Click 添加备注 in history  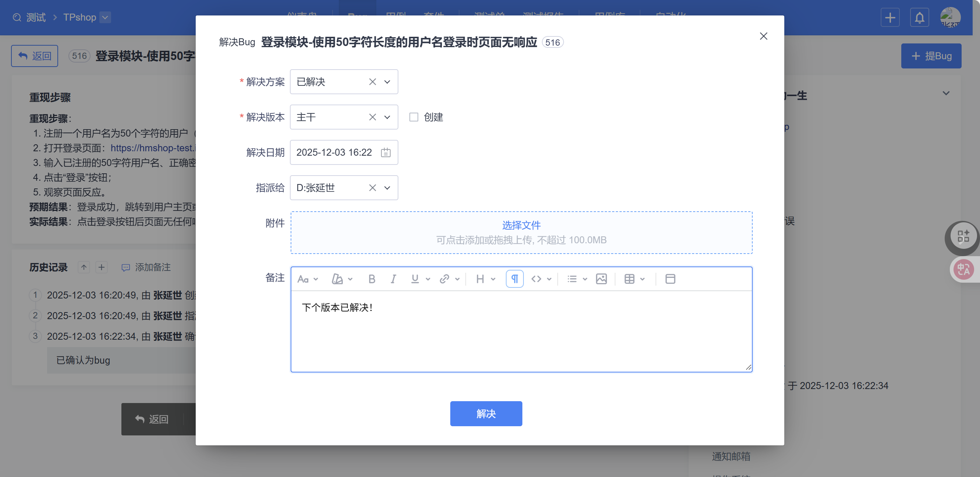pos(146,267)
